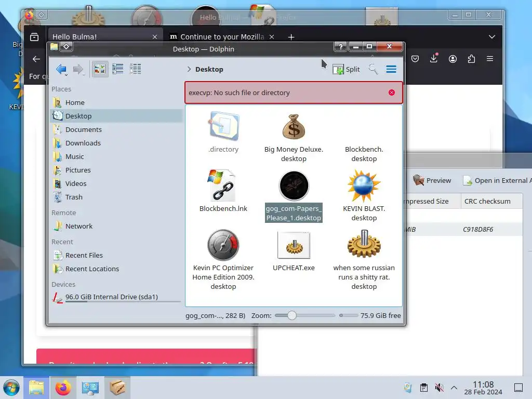Dismiss the execvp error message
The height and width of the screenshot is (399, 532).
(392, 92)
